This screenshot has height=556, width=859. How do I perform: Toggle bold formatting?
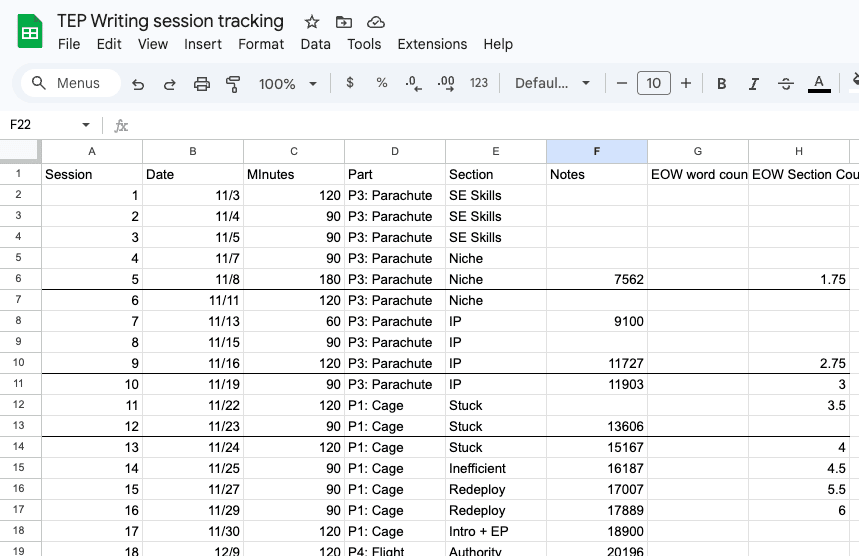[721, 84]
